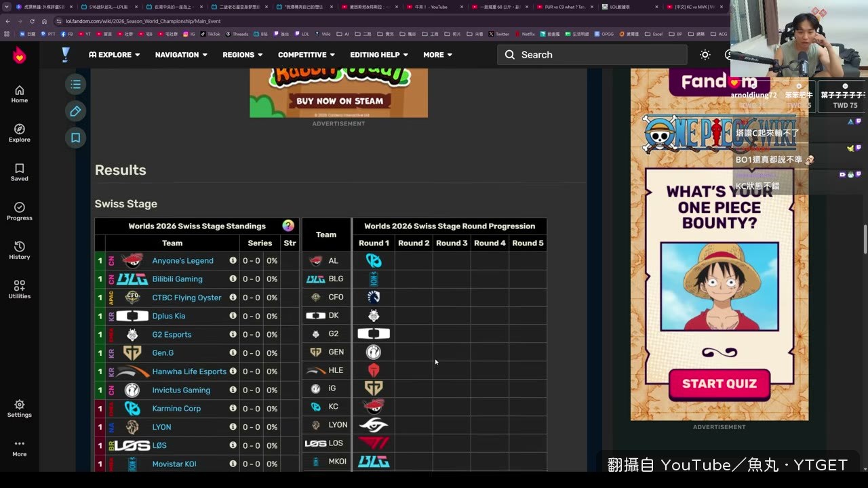Image resolution: width=868 pixels, height=488 pixels.
Task: Open the Twitter bookmark in bookmarks bar
Action: pos(498,34)
